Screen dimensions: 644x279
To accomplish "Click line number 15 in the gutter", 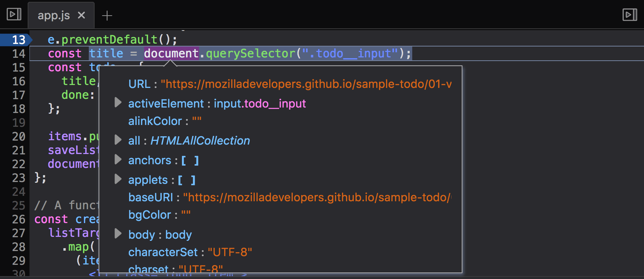I will tap(19, 67).
